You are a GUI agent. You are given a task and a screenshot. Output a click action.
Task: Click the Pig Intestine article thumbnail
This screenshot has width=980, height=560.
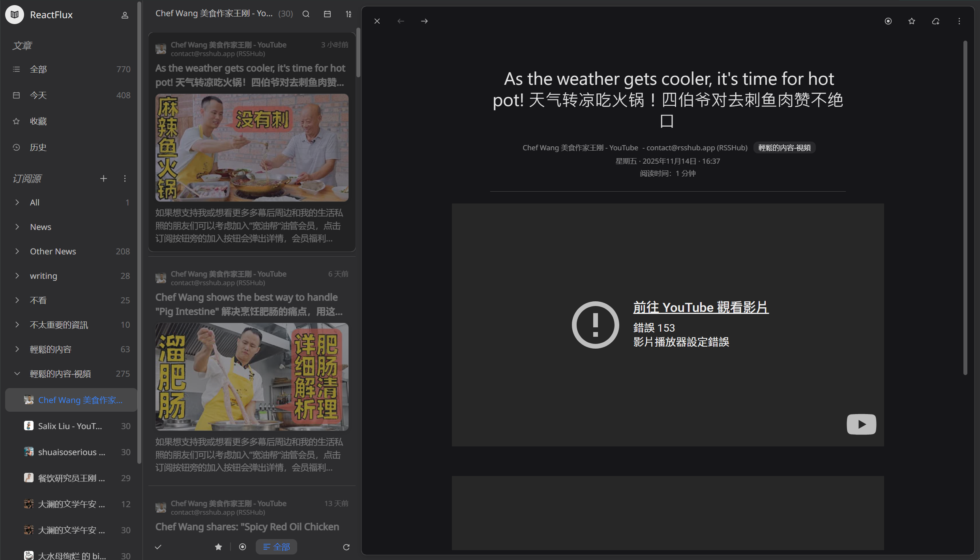252,377
